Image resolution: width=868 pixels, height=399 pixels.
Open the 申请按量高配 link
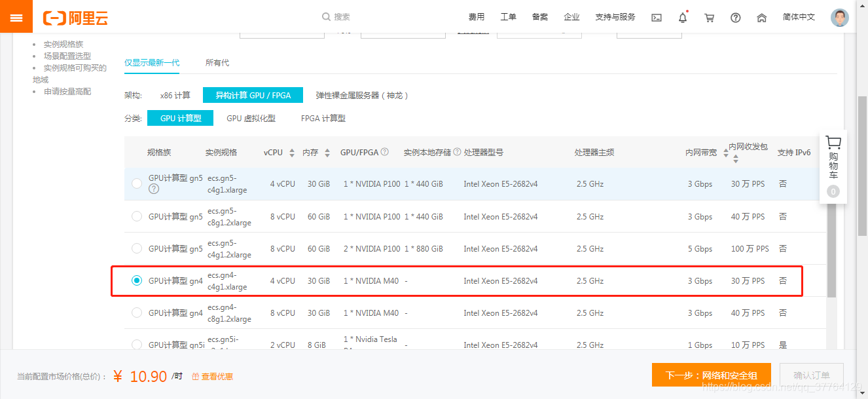point(67,92)
